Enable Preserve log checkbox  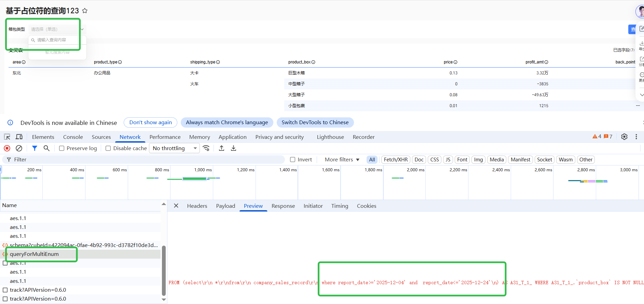(x=62, y=148)
